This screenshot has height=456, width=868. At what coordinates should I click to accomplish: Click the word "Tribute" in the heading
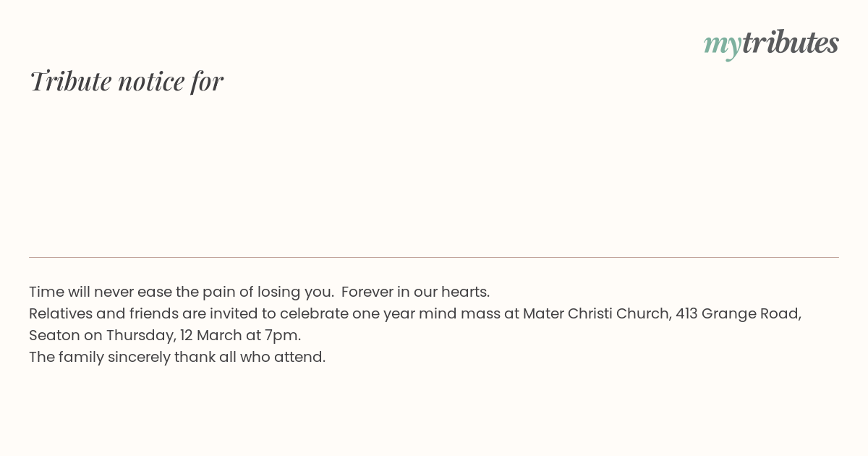click(x=70, y=81)
